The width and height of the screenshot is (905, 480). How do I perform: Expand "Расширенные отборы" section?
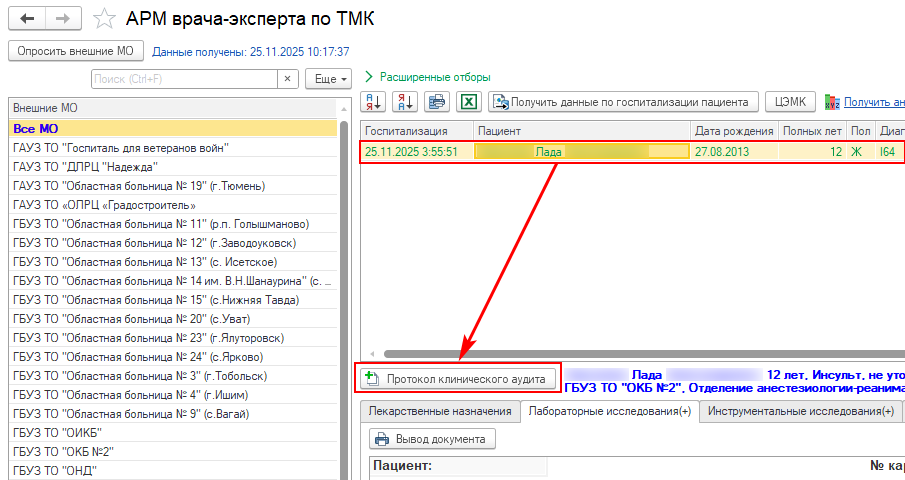(x=427, y=77)
